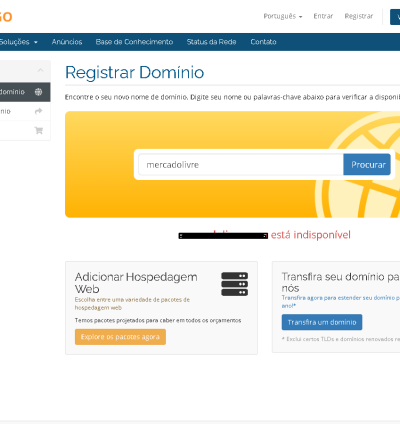400x424 pixels.
Task: Click the server stack hosting icon
Action: click(235, 284)
